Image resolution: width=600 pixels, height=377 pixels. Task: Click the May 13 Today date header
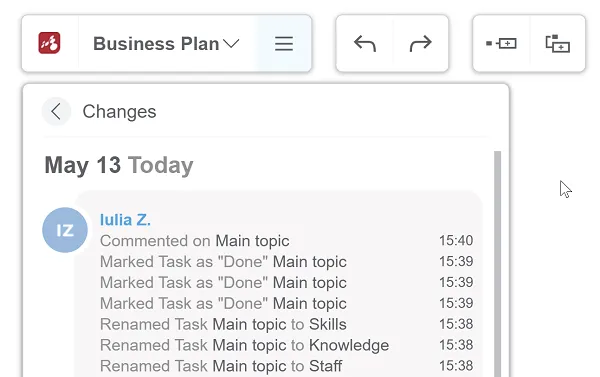tap(119, 165)
